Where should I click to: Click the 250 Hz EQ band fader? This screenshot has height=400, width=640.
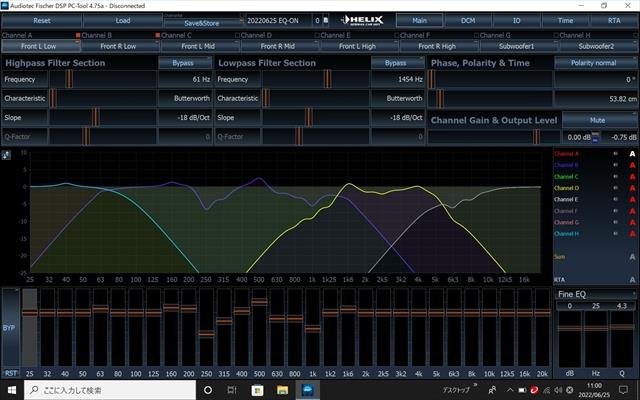[207, 334]
